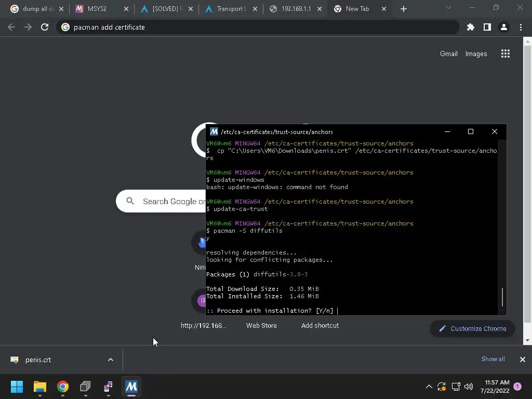Click the Chrome page scrollbar up arrow
This screenshot has width=532, height=399.
pyautogui.click(x=527, y=42)
